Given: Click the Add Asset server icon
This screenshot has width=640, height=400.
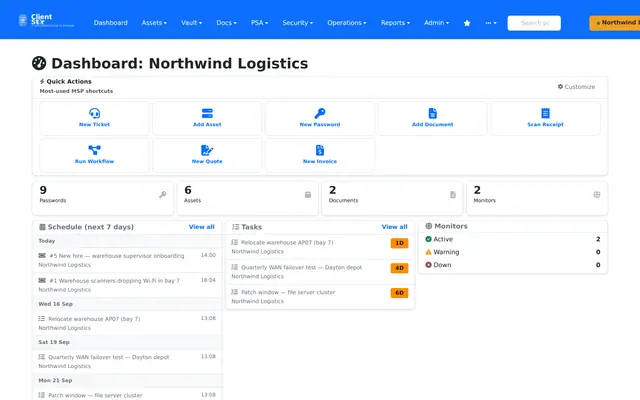Looking at the screenshot, I should (x=207, y=113).
